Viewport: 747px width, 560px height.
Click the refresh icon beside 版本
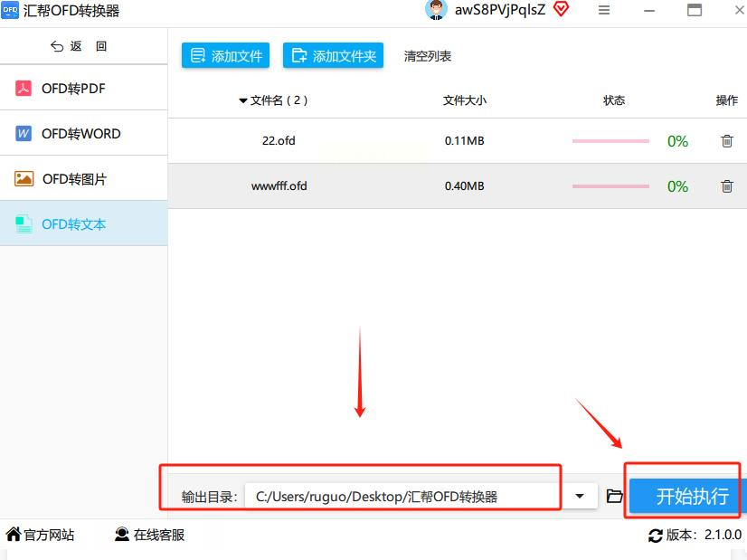(656, 536)
